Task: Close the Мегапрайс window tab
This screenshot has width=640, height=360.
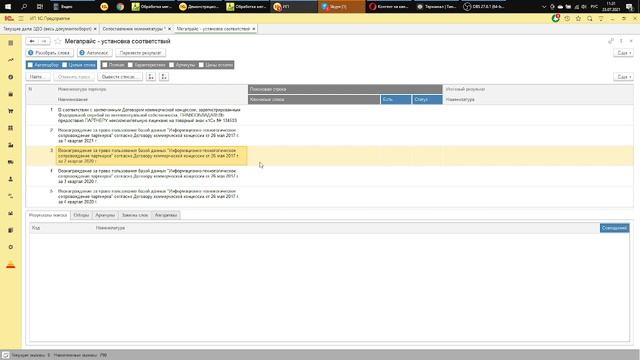Action: coord(253,29)
